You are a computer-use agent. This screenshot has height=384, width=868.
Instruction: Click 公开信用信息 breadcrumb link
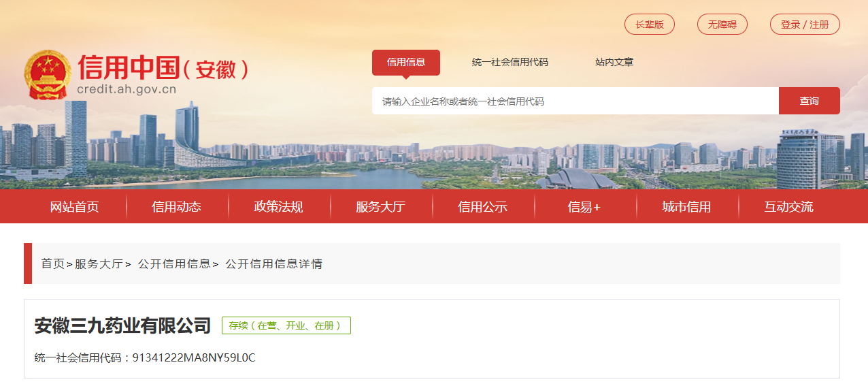(174, 263)
